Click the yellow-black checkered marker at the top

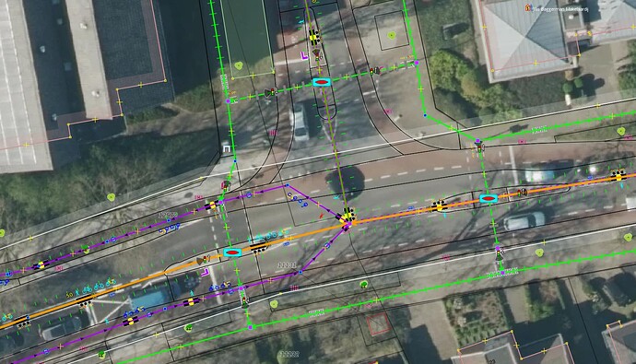[314, 37]
